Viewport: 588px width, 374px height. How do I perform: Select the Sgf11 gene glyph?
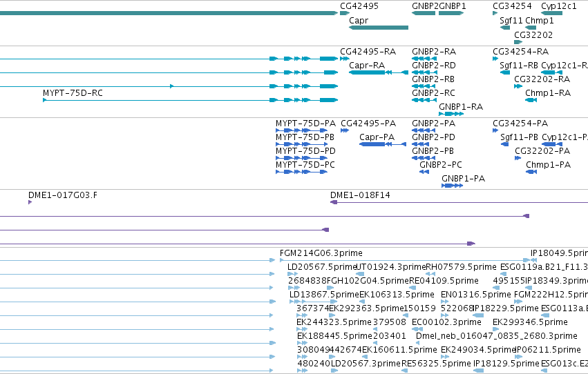505,28
